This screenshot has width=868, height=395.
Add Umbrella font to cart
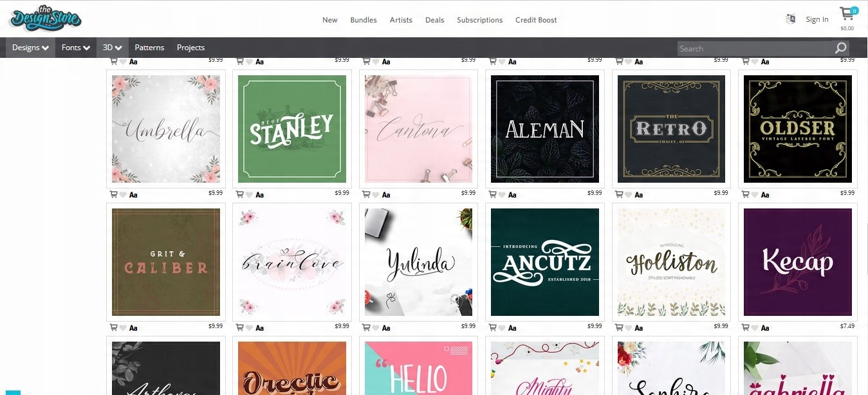click(114, 194)
